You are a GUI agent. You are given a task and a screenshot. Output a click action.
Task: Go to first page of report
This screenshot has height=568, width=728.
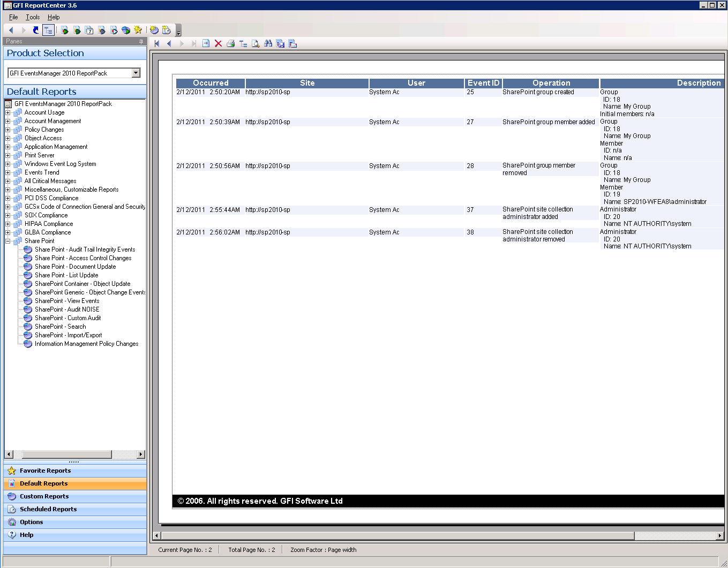(157, 43)
